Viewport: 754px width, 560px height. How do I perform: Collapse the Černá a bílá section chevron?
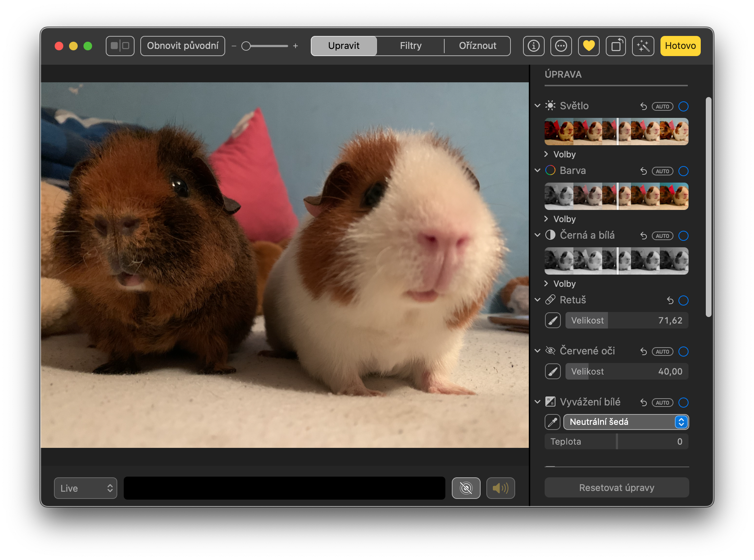[x=537, y=235]
